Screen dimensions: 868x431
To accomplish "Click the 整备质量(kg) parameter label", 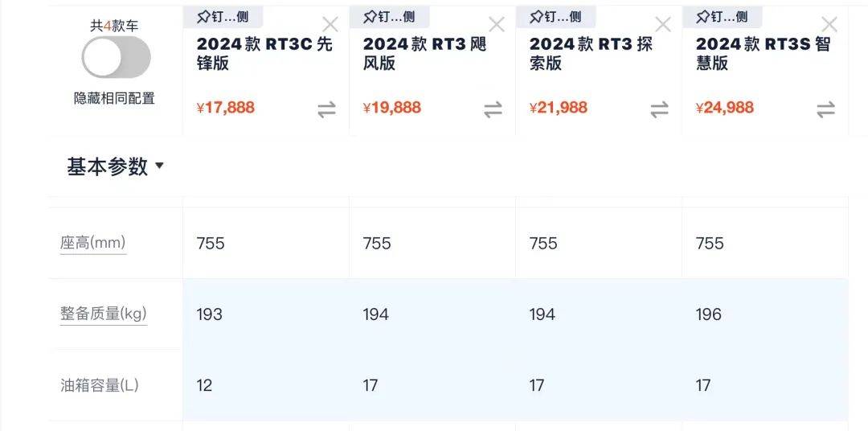I will (103, 314).
